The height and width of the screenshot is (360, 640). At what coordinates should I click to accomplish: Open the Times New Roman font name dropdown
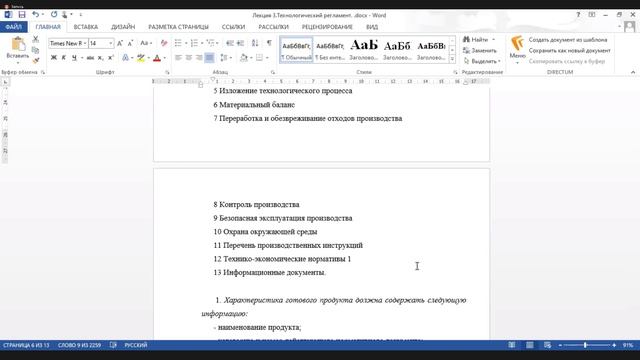(x=85, y=43)
